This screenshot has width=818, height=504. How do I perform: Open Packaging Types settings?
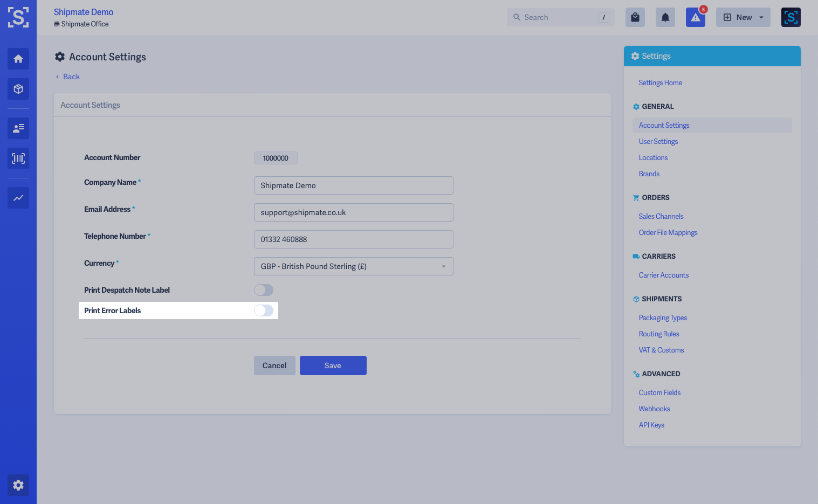coord(663,317)
